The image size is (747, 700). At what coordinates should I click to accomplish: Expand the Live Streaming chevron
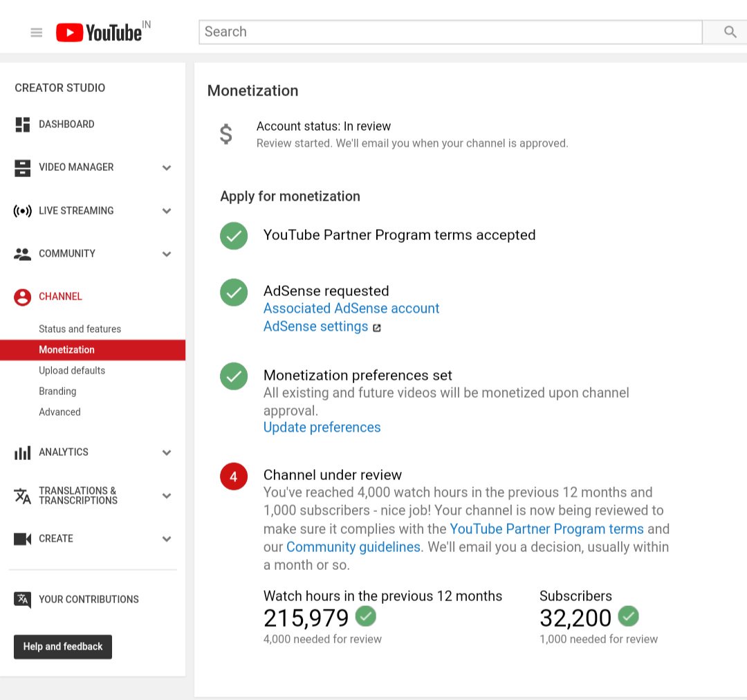pyautogui.click(x=166, y=210)
